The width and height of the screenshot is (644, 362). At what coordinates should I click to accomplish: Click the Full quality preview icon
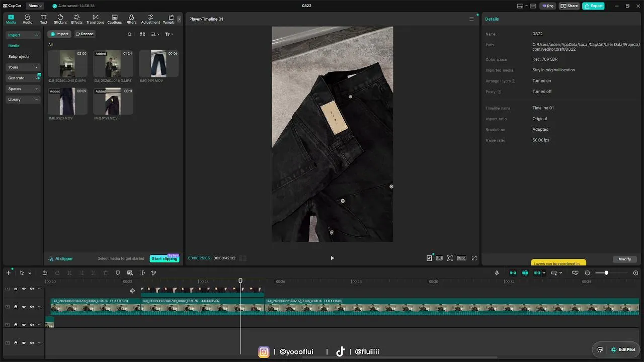pos(439,258)
